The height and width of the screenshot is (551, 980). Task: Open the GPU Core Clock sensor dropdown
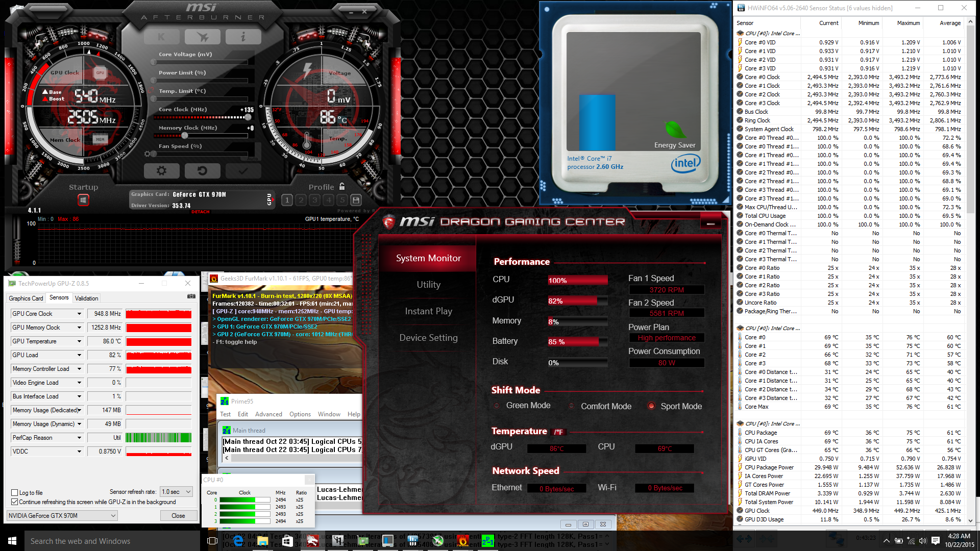(79, 314)
